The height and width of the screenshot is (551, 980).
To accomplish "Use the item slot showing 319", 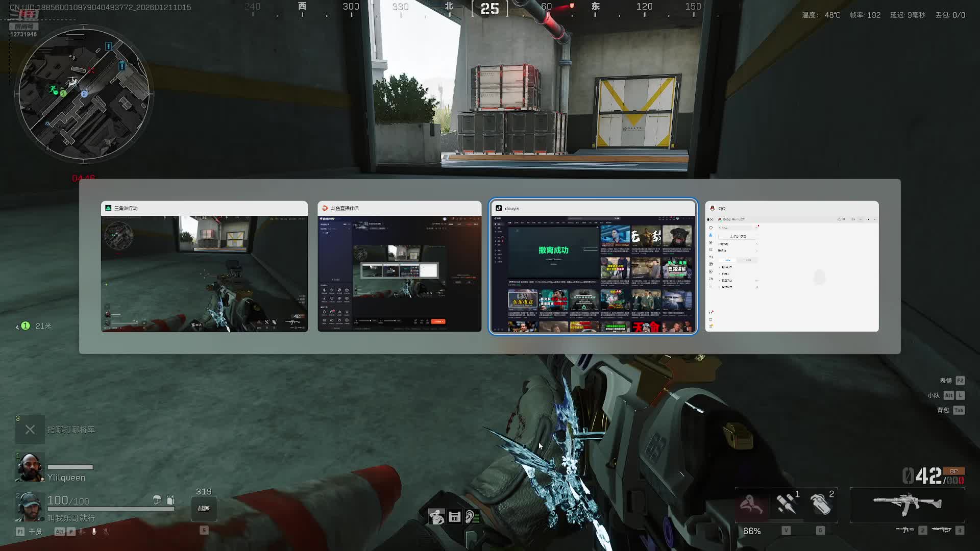I will 204,508.
